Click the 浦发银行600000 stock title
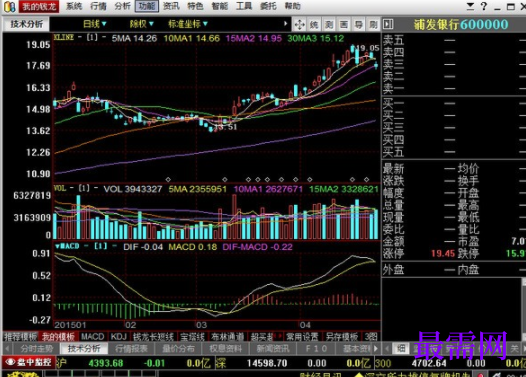 click(461, 24)
